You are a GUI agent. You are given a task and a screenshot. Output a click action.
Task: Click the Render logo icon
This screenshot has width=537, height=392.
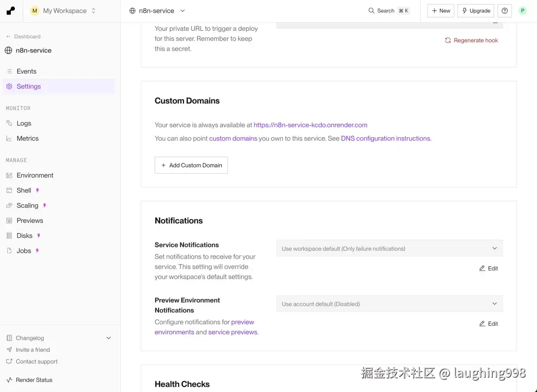click(11, 11)
